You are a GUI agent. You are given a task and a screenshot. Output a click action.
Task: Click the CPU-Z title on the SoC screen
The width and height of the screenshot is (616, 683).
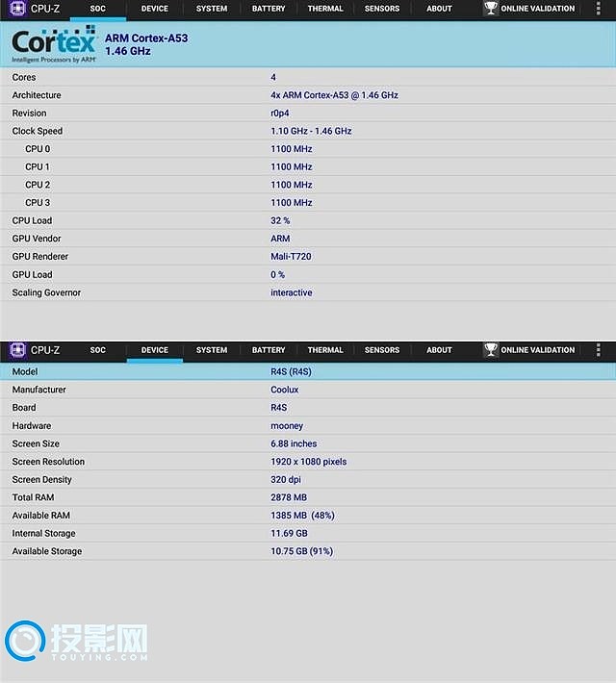(45, 9)
